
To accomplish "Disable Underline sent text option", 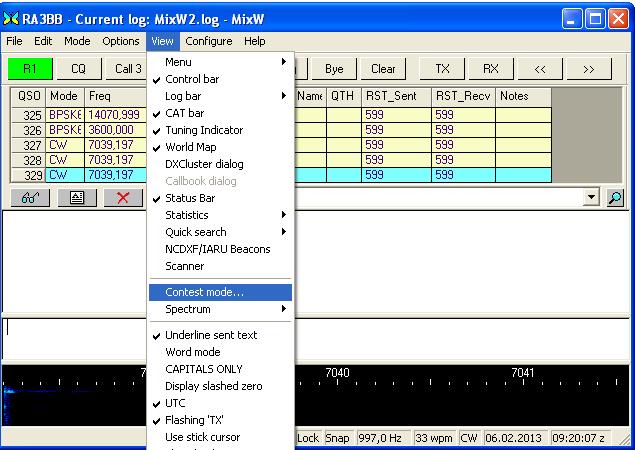I will pos(210,335).
